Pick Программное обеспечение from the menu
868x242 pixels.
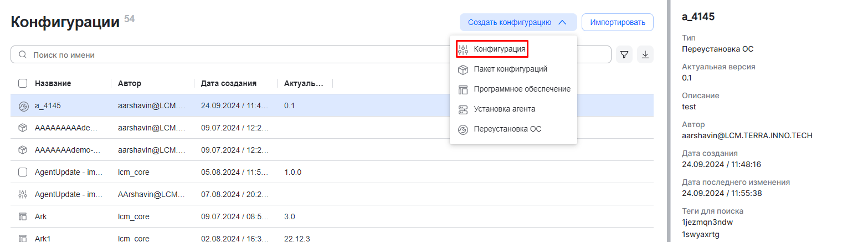coord(522,89)
